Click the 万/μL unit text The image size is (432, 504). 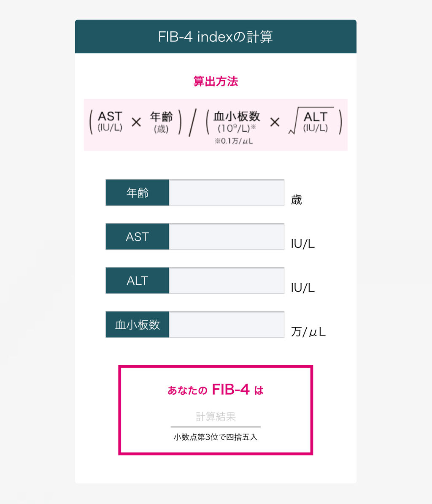click(308, 332)
